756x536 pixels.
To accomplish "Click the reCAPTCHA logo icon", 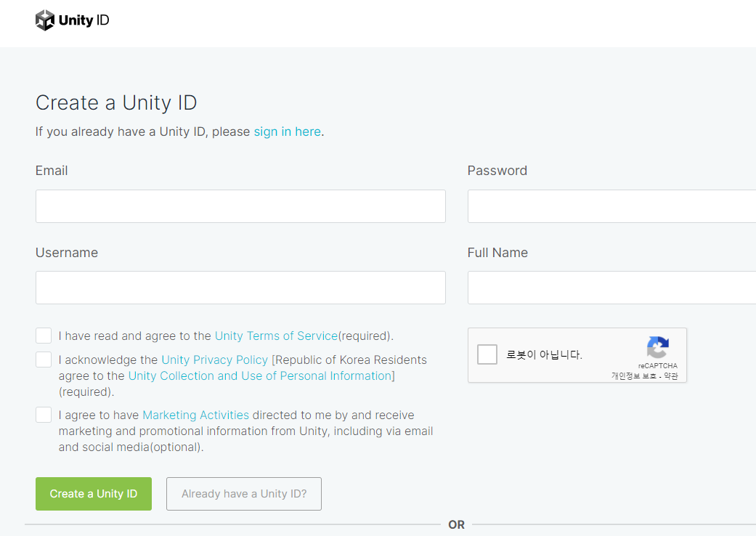I will 658,347.
